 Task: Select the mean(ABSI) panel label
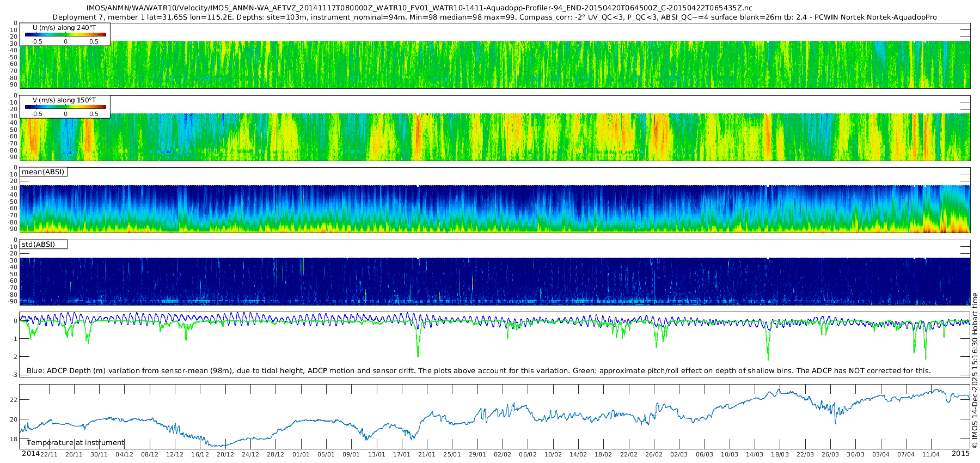(43, 172)
